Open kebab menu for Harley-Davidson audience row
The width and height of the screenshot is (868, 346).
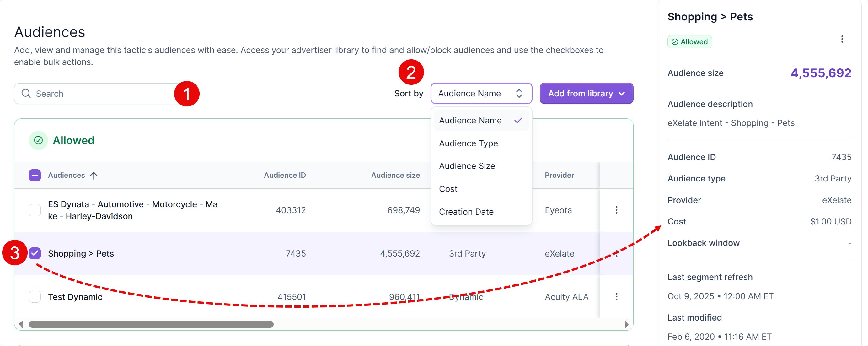pos(616,210)
